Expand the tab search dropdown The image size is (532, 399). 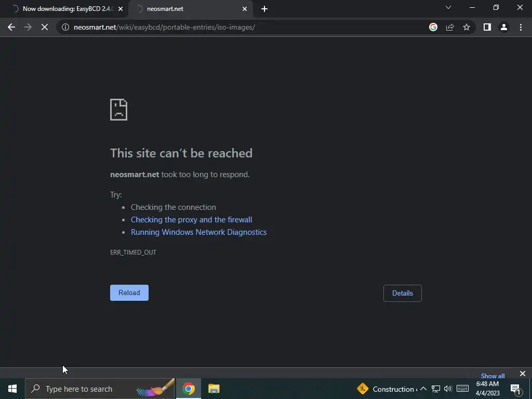pos(448,7)
